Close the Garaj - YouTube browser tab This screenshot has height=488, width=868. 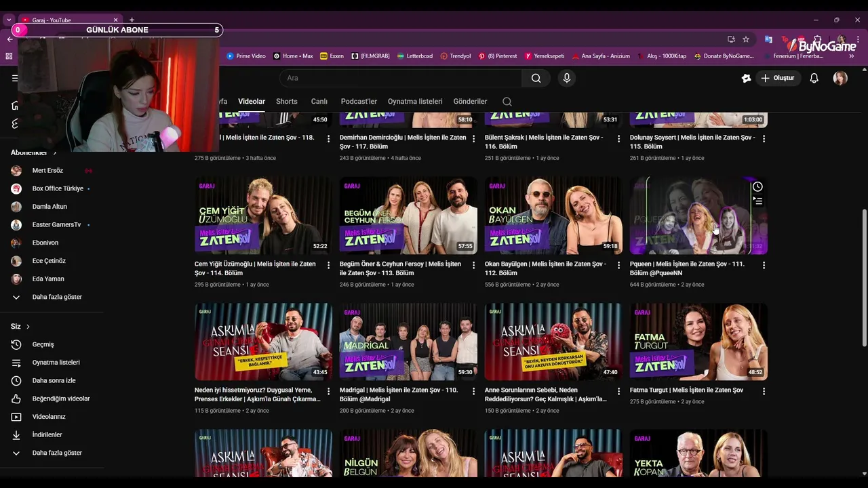click(x=115, y=20)
